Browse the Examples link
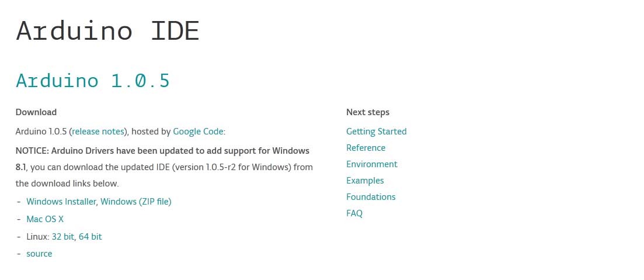Viewport: 644px width, 280px height. point(365,181)
